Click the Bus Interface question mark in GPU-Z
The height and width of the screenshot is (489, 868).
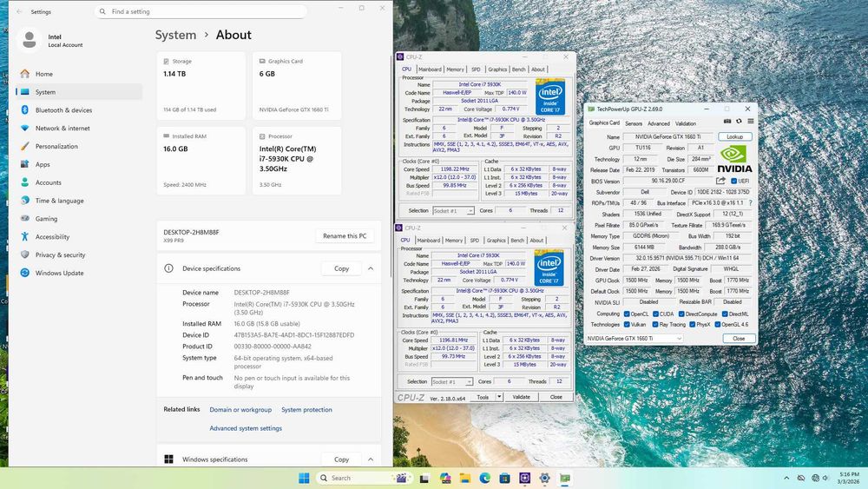750,202
